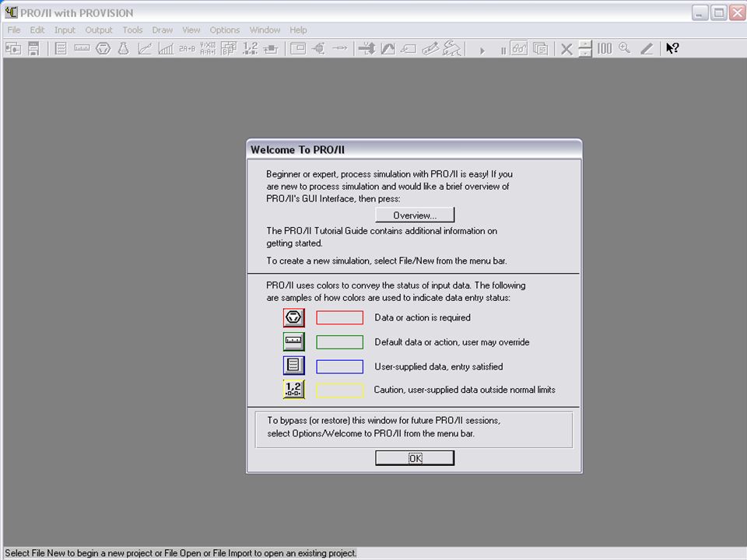747x560 pixels.
Task: Click the magnifier Zoom toolbar icon
Action: [x=625, y=48]
